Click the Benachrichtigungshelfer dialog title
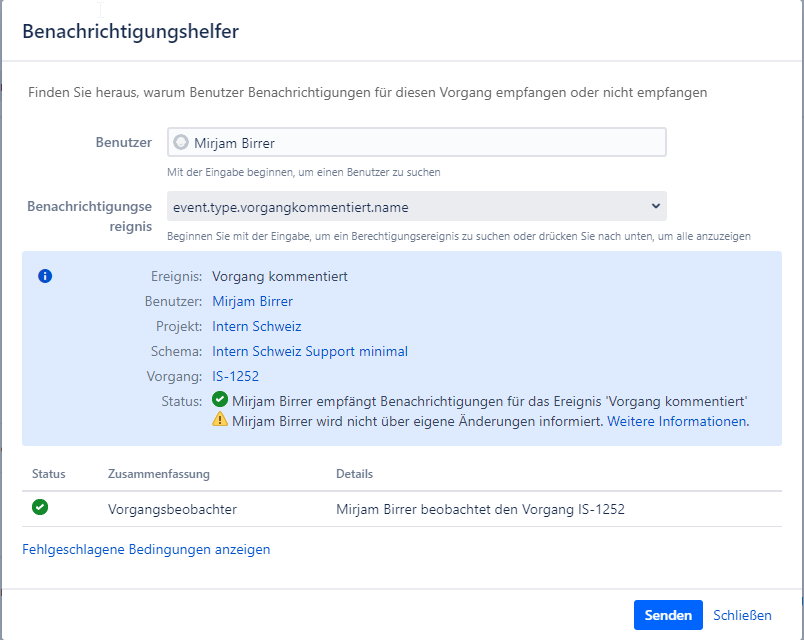 pos(131,31)
